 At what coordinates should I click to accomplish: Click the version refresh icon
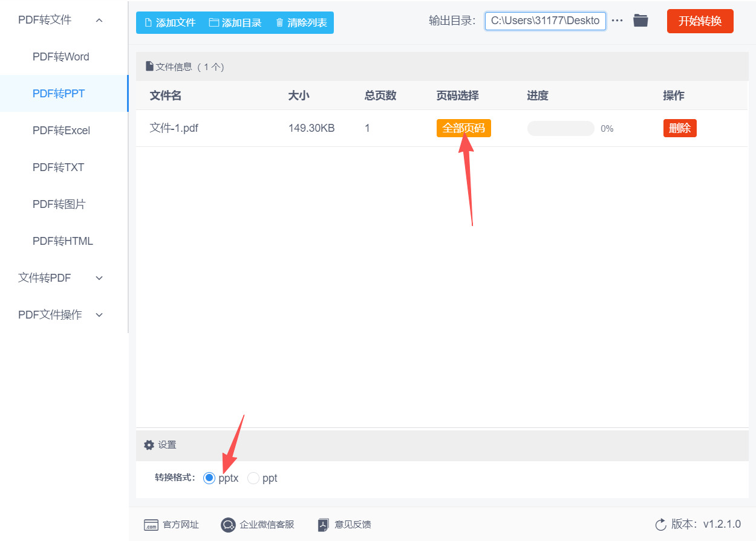pos(660,524)
